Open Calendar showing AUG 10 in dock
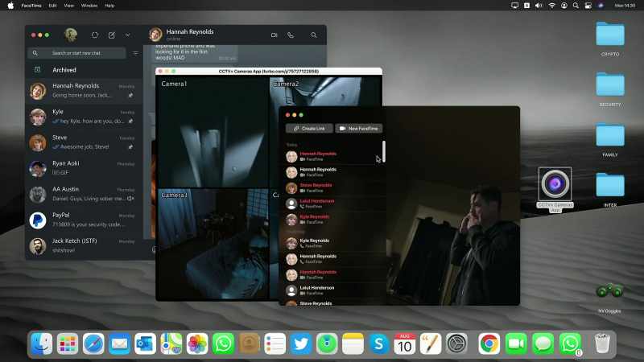 (405, 343)
